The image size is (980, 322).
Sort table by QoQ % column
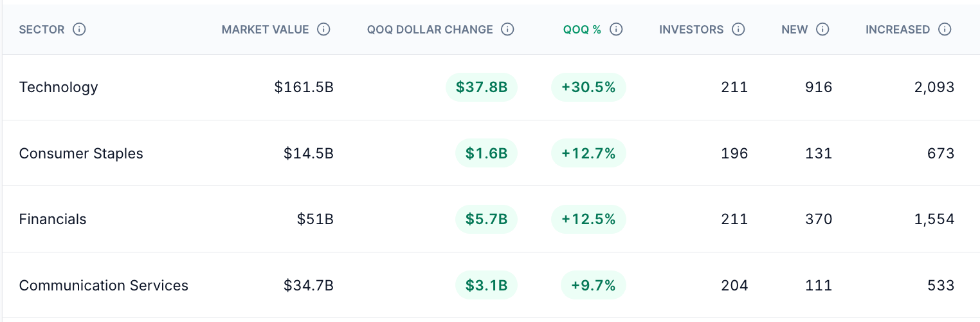[582, 30]
